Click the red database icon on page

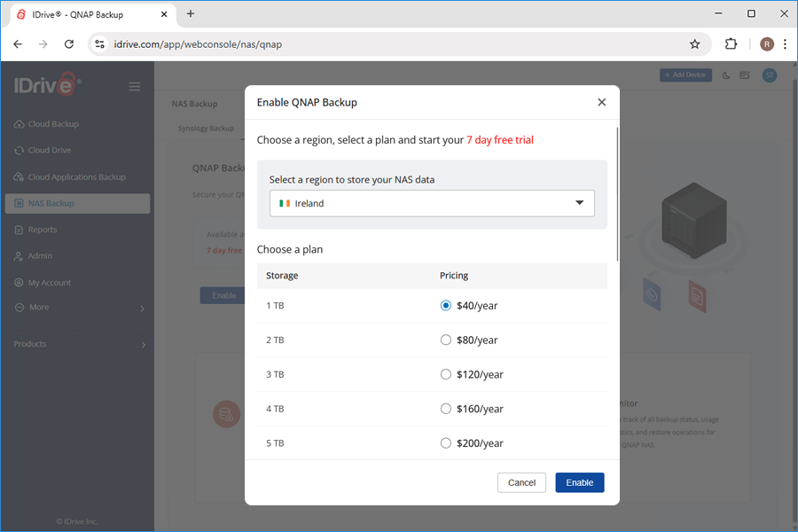click(x=226, y=414)
